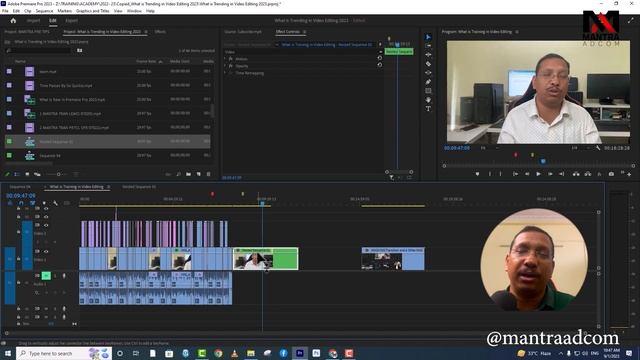640x360 pixels.
Task: Select the Slip tool
Action: [428, 73]
